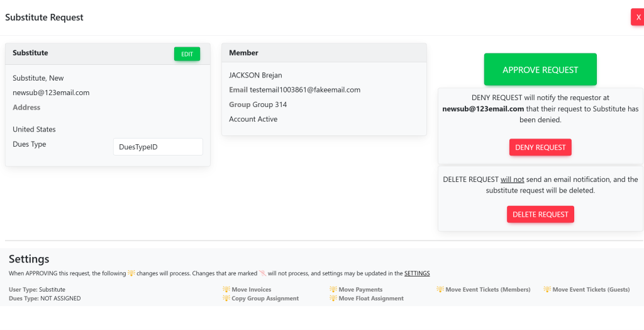Click the substitute email newsub@123email.com
Image resolution: width=644 pixels, height=330 pixels.
pyautogui.click(x=51, y=93)
